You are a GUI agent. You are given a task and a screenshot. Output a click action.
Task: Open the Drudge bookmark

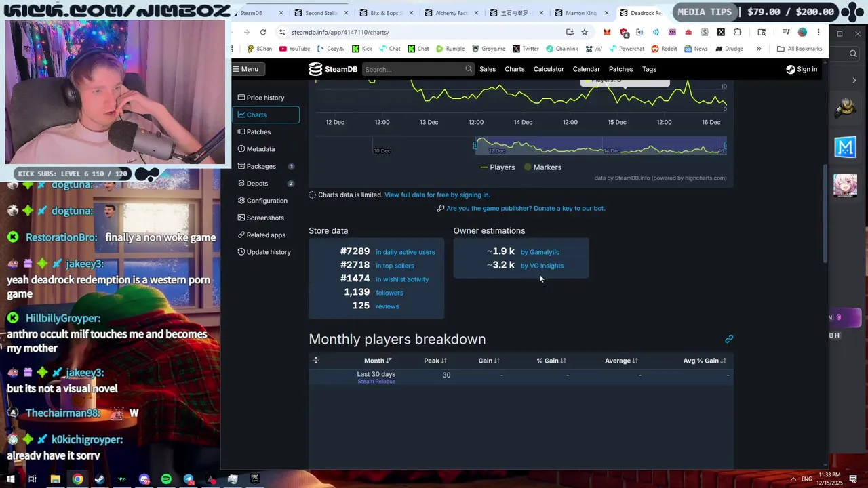point(729,49)
